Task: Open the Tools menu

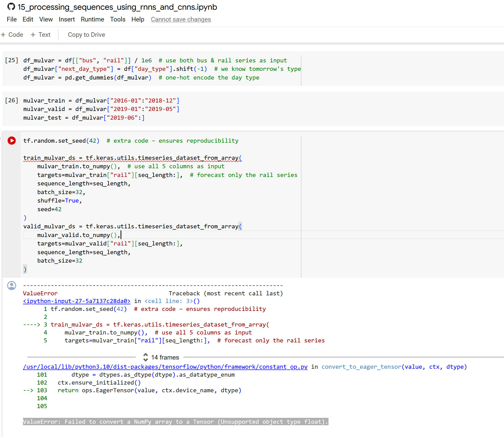Action: [118, 19]
